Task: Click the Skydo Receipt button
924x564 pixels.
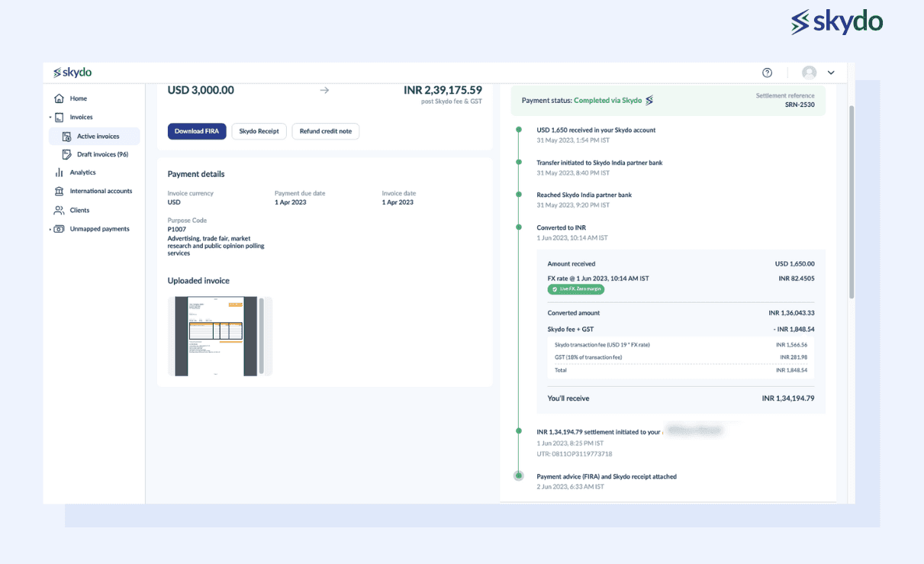Action: point(259,131)
